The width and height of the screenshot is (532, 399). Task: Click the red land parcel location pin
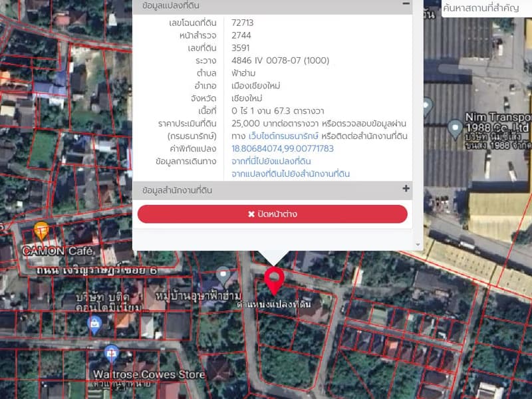pyautogui.click(x=274, y=280)
